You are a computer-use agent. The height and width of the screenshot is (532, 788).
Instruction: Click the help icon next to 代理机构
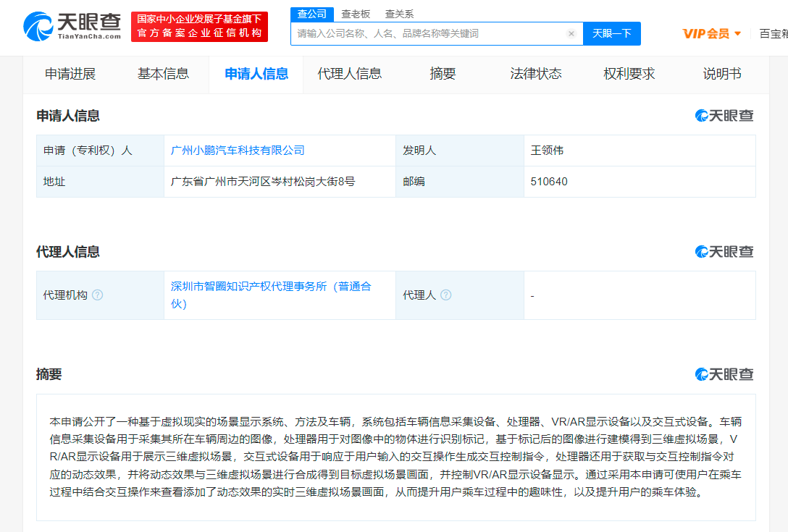pyautogui.click(x=98, y=295)
